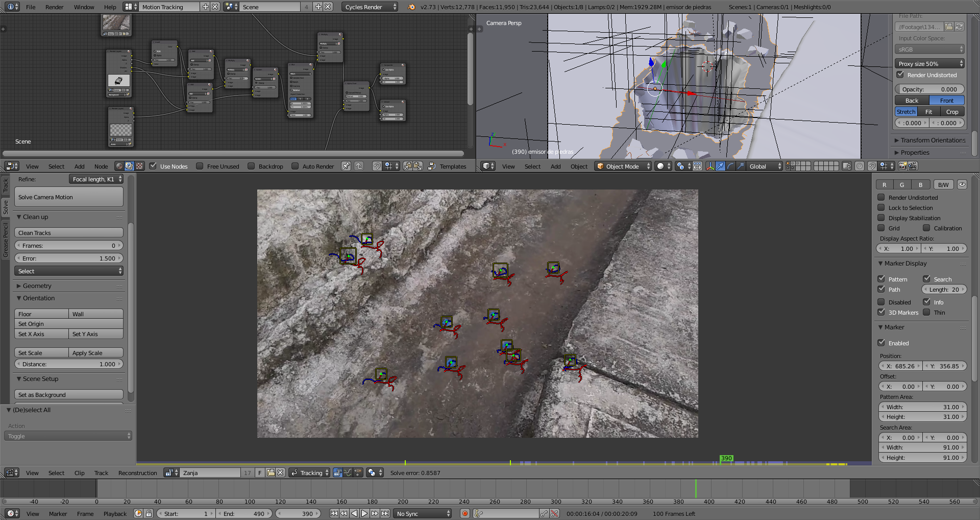Click the play animation forward button
The height and width of the screenshot is (520, 980).
pos(364,513)
